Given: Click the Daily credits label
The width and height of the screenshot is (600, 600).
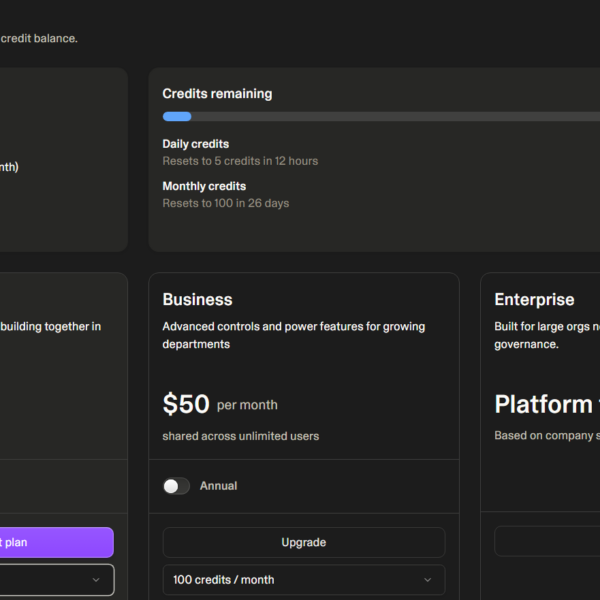Looking at the screenshot, I should pyautogui.click(x=196, y=144).
